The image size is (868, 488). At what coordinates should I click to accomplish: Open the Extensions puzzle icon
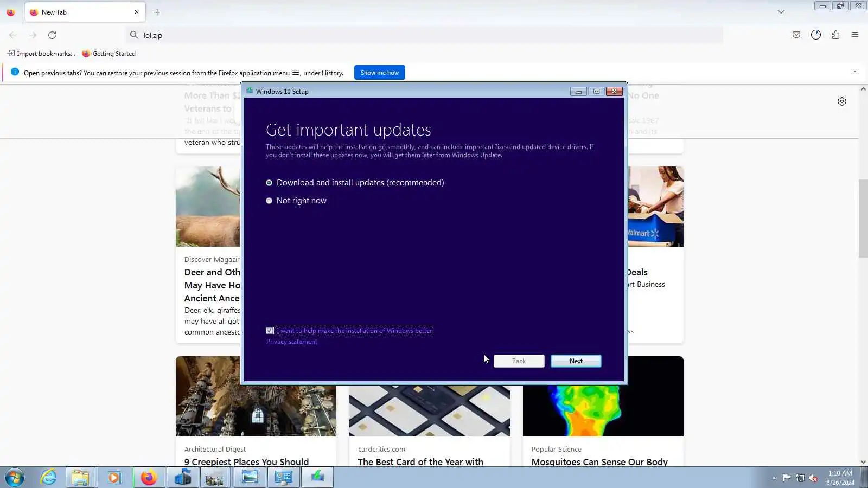pyautogui.click(x=835, y=35)
